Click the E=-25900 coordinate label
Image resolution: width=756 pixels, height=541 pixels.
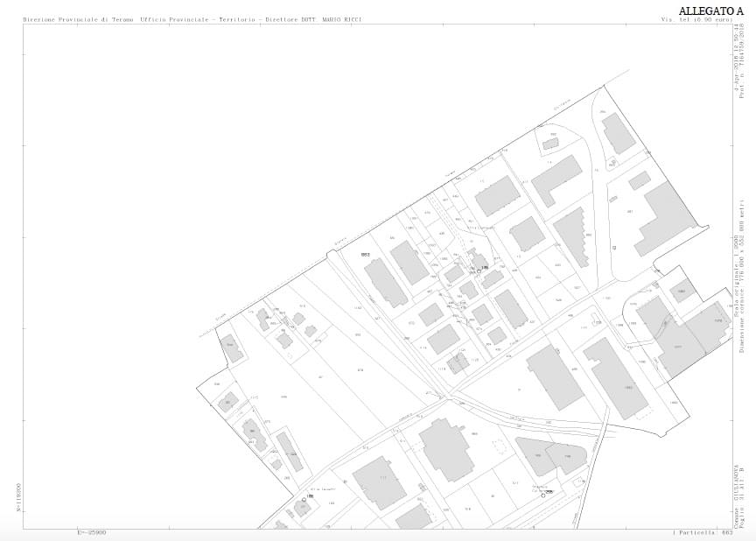(x=92, y=532)
